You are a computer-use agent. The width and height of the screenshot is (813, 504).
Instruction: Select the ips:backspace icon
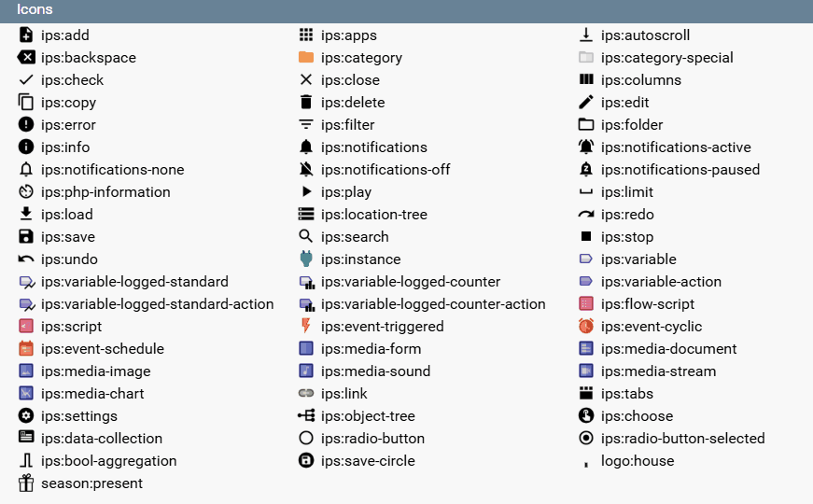click(x=26, y=58)
